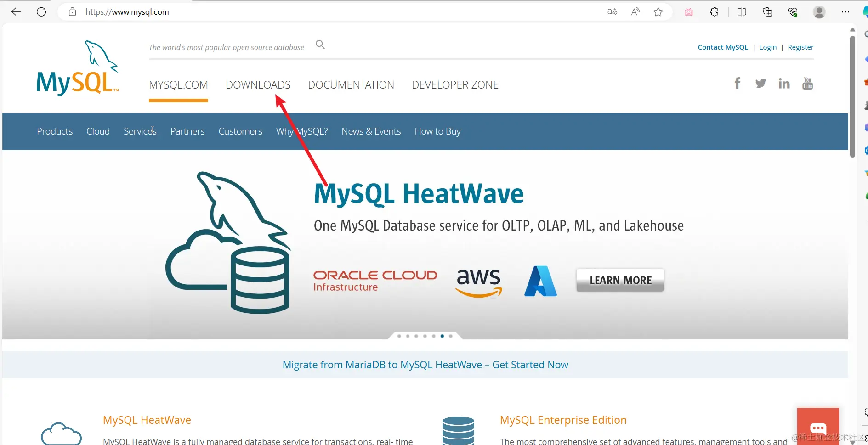
Task: Select the last carousel dot
Action: [x=451, y=336]
